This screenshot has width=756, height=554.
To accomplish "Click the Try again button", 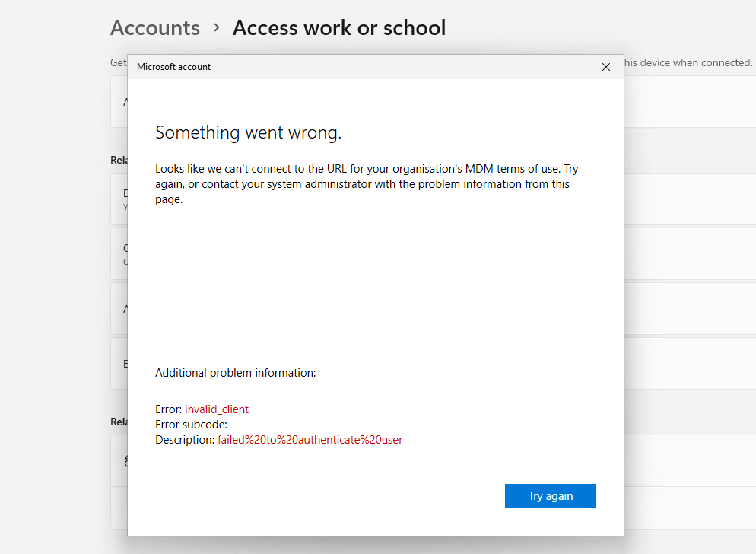I will tap(550, 496).
